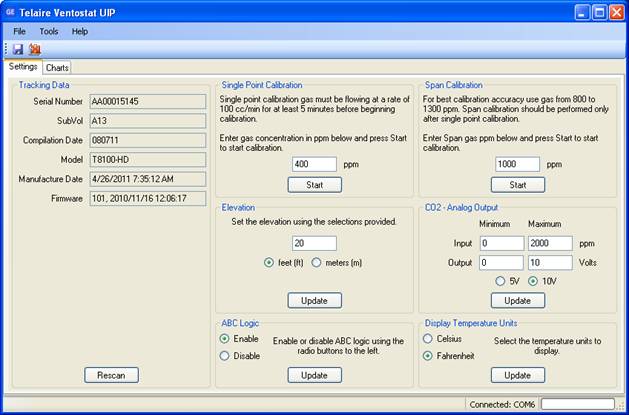
Task: Click the save floppy disk toolbar icon
Action: pos(18,49)
